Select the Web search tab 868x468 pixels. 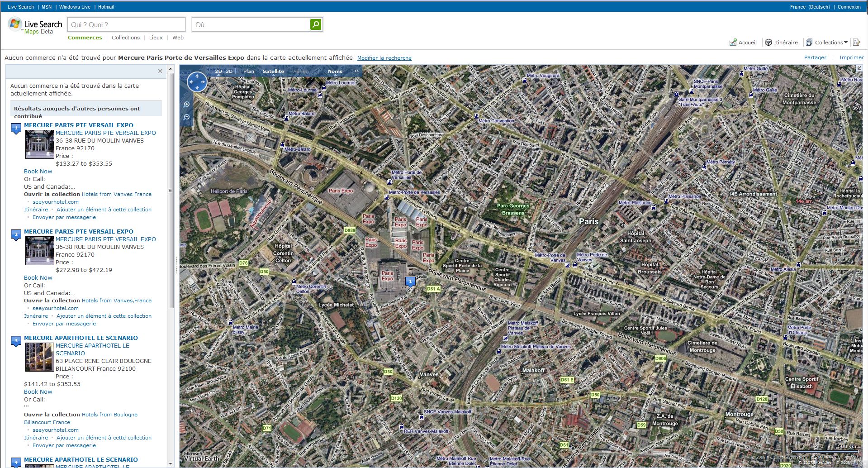[178, 38]
